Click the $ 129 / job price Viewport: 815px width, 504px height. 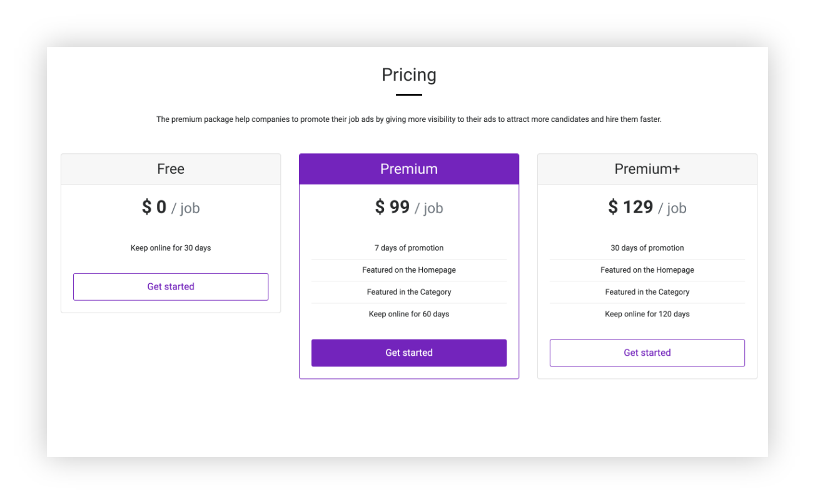pos(647,207)
